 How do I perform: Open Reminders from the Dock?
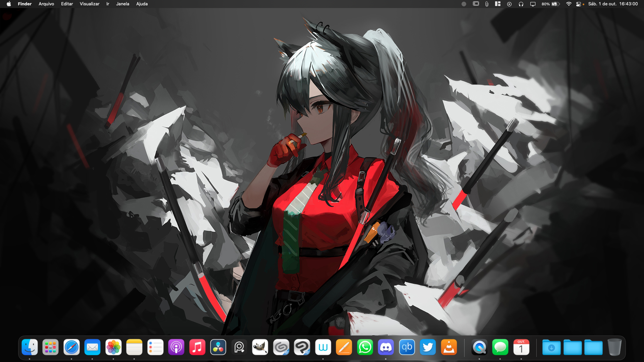click(x=155, y=347)
